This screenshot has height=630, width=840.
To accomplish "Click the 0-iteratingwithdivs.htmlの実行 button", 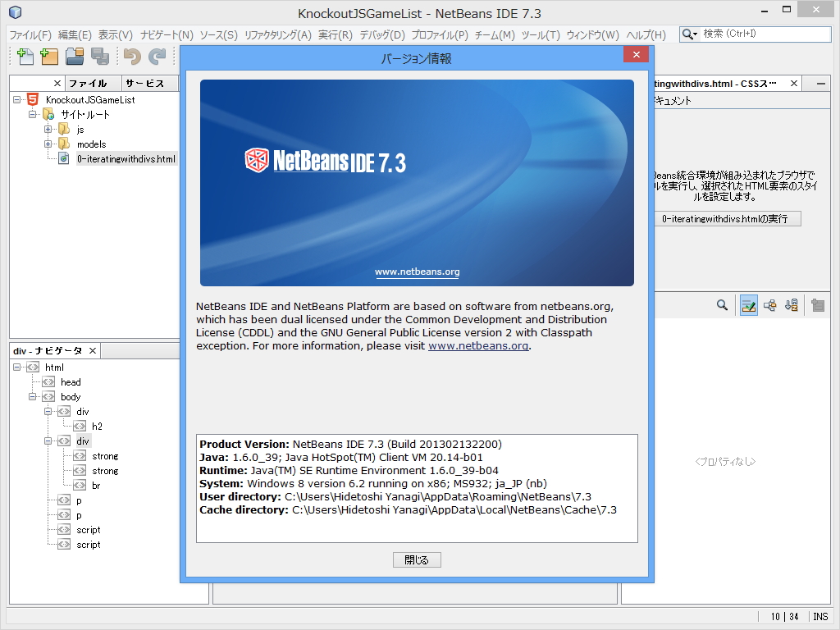I will 726,218.
